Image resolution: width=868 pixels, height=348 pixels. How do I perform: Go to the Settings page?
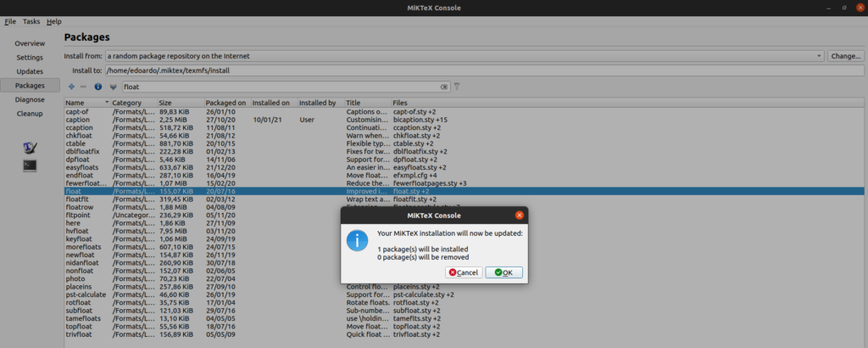(x=30, y=58)
